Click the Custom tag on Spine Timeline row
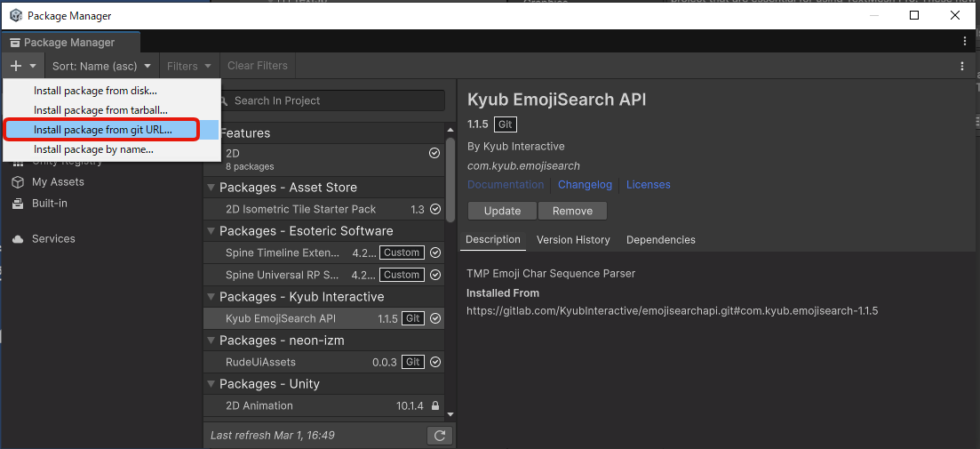 (x=402, y=253)
